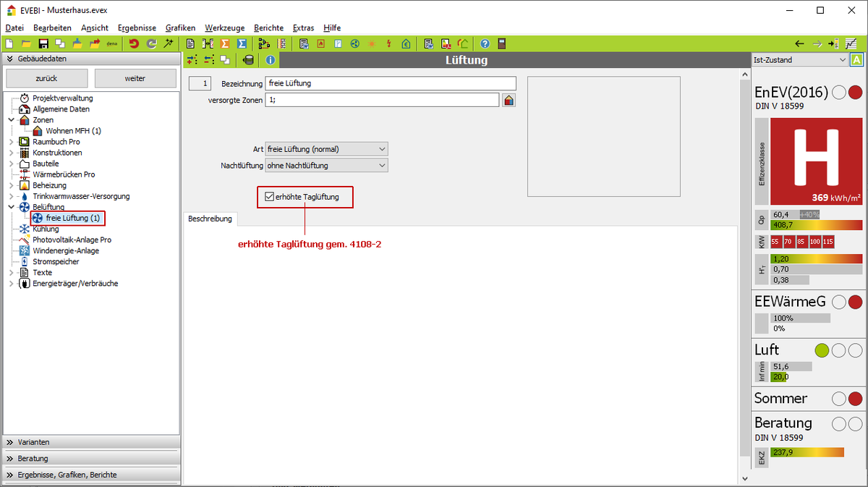This screenshot has width=868, height=487.
Task: Expand the Konstruktionen tree node
Action: [x=11, y=153]
